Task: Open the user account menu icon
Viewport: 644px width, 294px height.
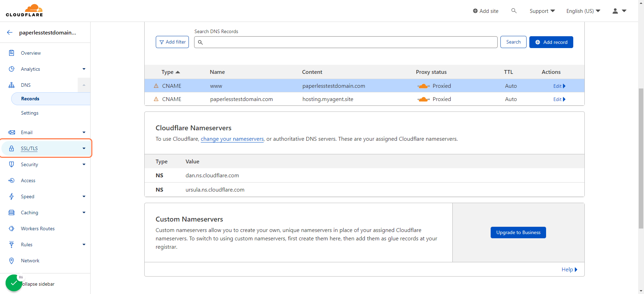Action: [619, 11]
